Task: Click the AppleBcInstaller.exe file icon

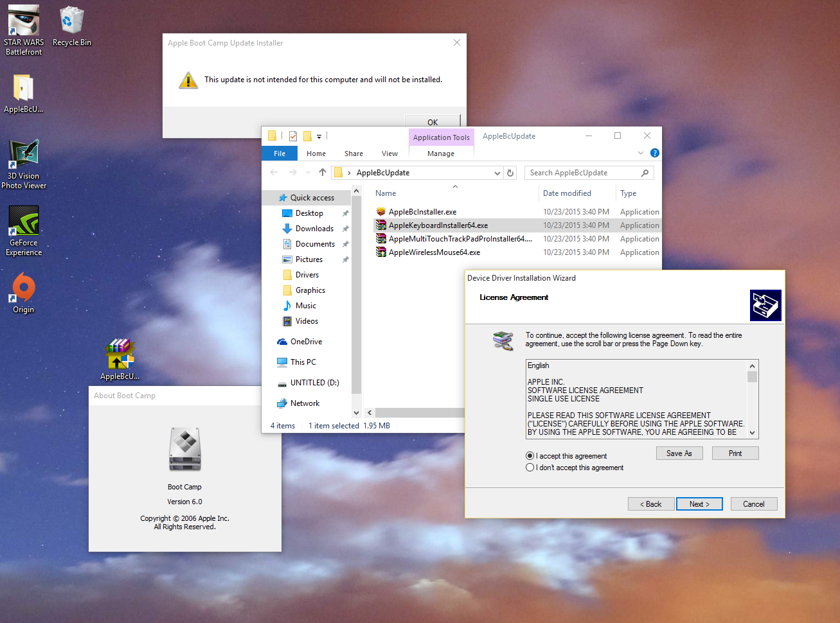Action: [381, 212]
